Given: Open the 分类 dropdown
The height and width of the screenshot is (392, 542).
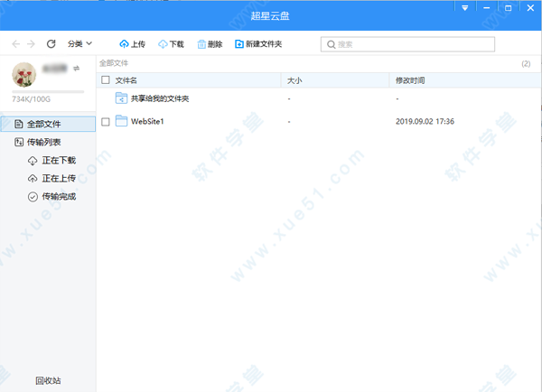Looking at the screenshot, I should point(79,44).
